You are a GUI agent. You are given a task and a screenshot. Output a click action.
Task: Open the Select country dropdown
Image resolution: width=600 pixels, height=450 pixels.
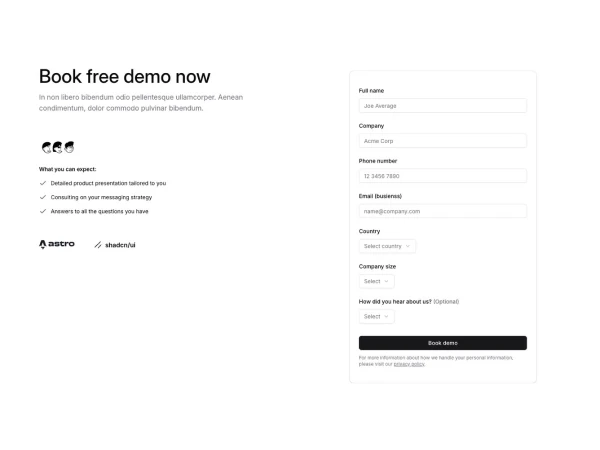click(x=387, y=246)
